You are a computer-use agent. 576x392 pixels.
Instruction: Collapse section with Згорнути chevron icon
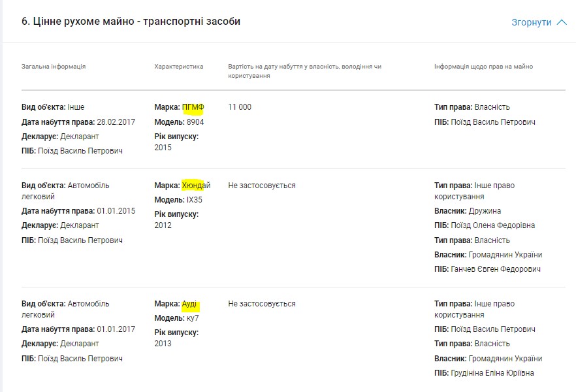point(562,22)
